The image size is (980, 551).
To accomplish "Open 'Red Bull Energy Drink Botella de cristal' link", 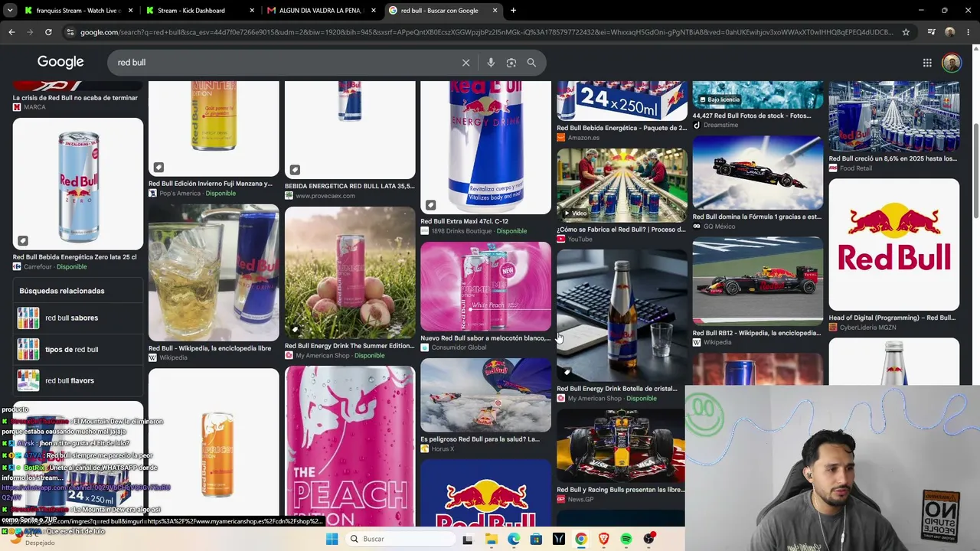I will [x=617, y=389].
